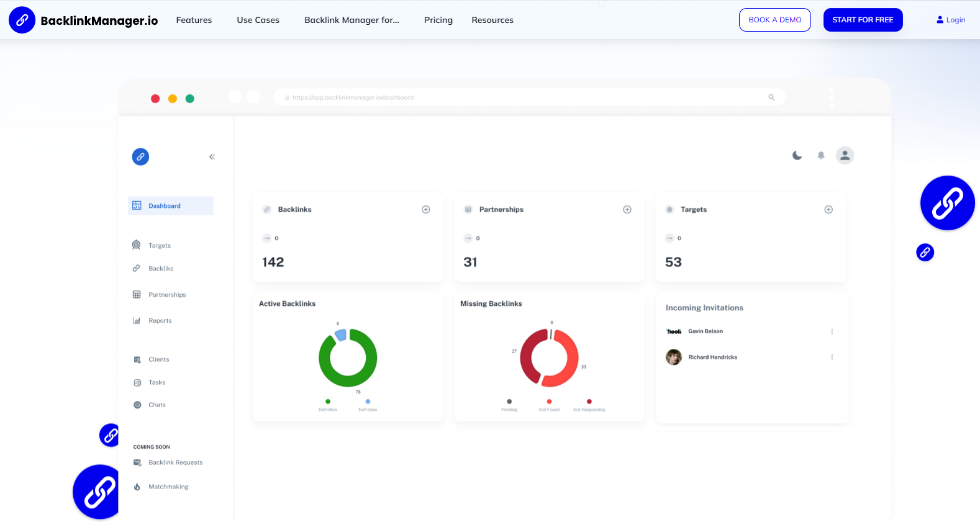Click the NoFollow blue legend dot

[368, 402]
